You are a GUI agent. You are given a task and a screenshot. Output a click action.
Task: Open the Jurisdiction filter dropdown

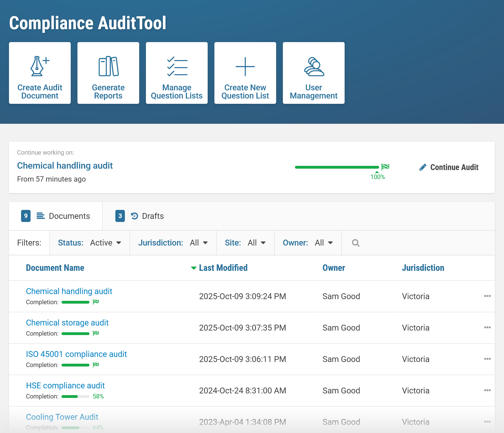pos(173,243)
